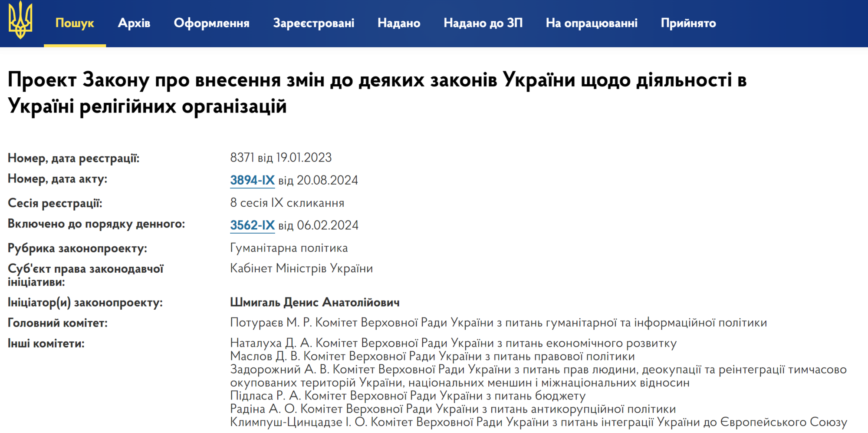Open the Архів menu item
This screenshot has width=868, height=433.
pos(134,23)
